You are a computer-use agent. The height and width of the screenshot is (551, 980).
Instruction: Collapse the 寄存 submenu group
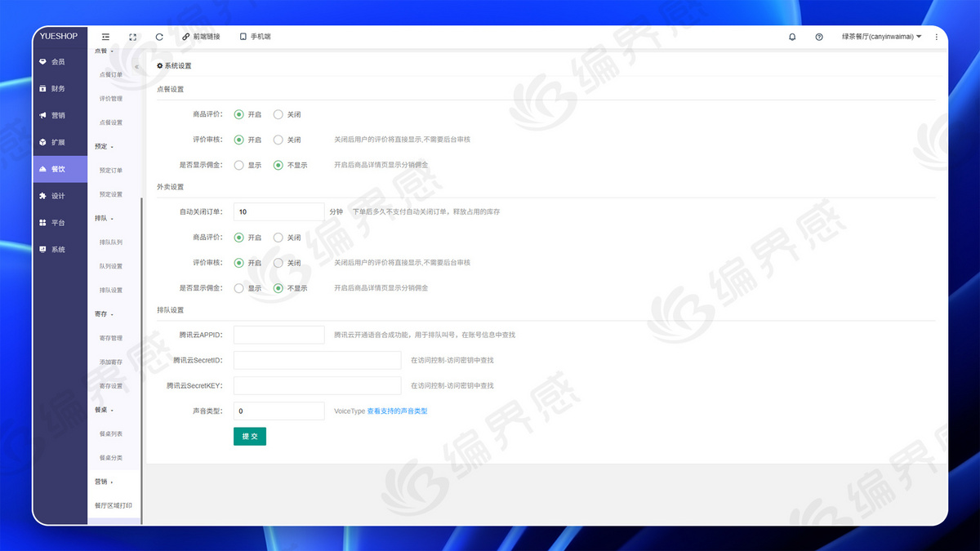coord(105,313)
